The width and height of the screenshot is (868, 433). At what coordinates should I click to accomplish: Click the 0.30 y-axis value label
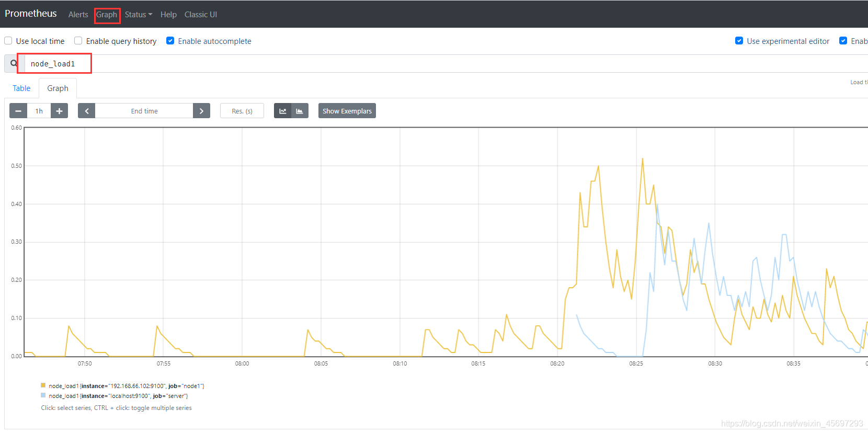pos(17,242)
